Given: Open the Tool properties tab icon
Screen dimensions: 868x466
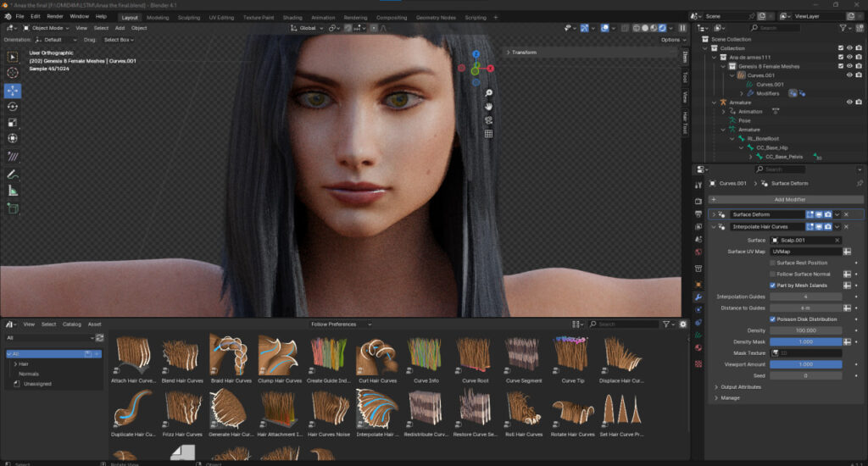Looking at the screenshot, I should 698,186.
